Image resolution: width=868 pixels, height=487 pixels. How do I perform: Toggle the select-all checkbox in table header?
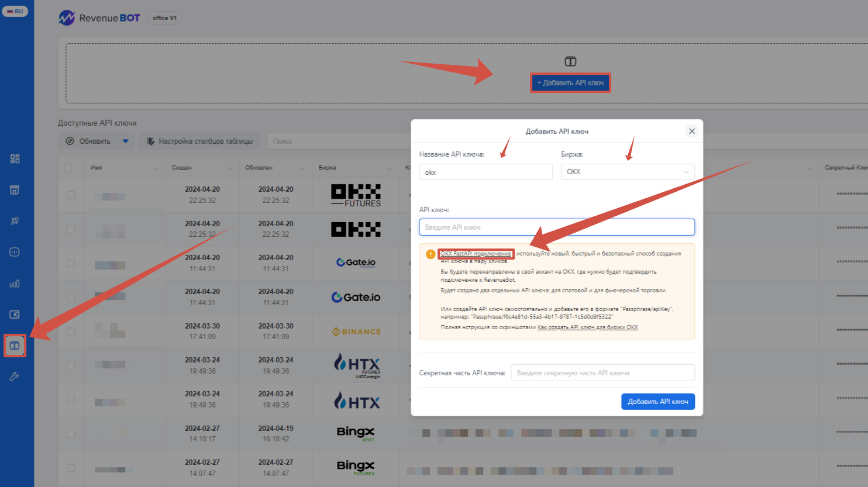tap(68, 168)
